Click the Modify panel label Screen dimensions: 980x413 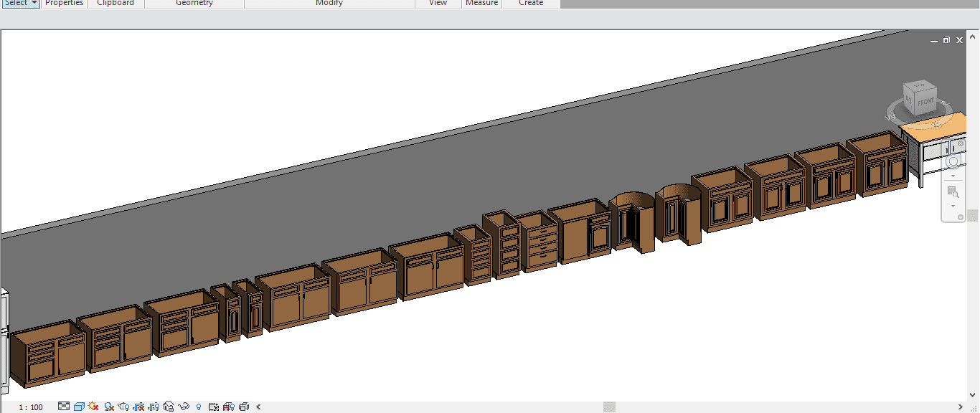(x=329, y=3)
